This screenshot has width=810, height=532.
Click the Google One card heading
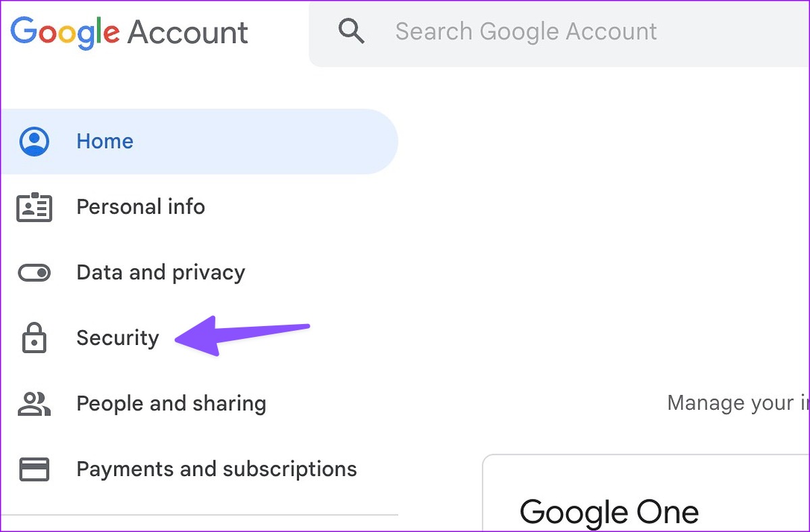tap(609, 512)
